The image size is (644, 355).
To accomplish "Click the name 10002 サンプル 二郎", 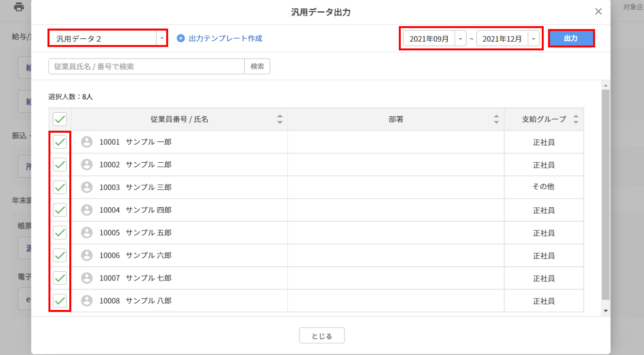I will click(x=136, y=165).
